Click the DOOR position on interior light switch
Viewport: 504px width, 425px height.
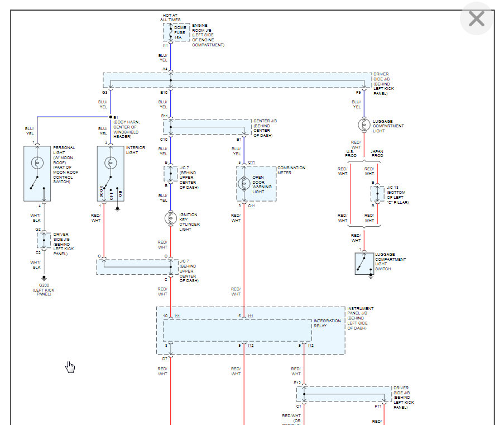point(102,192)
